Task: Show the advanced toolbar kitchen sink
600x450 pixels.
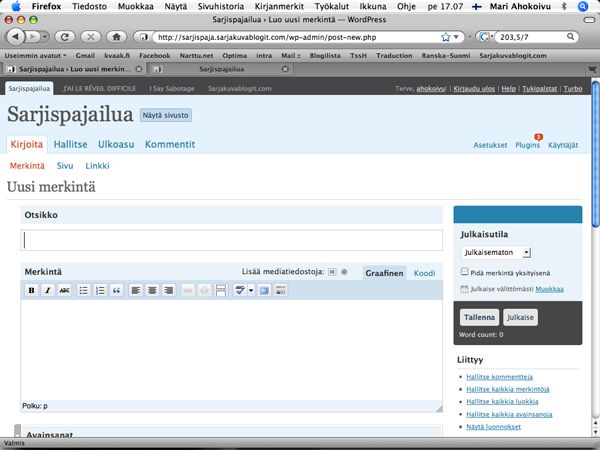Action: [280, 290]
